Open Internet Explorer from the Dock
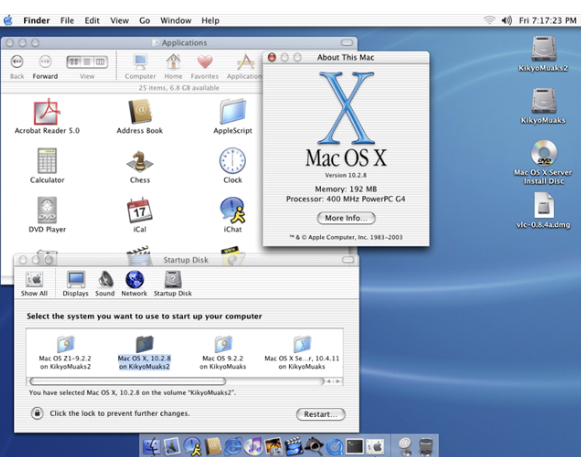Screen dimensions: 581x457 pos(233,446)
